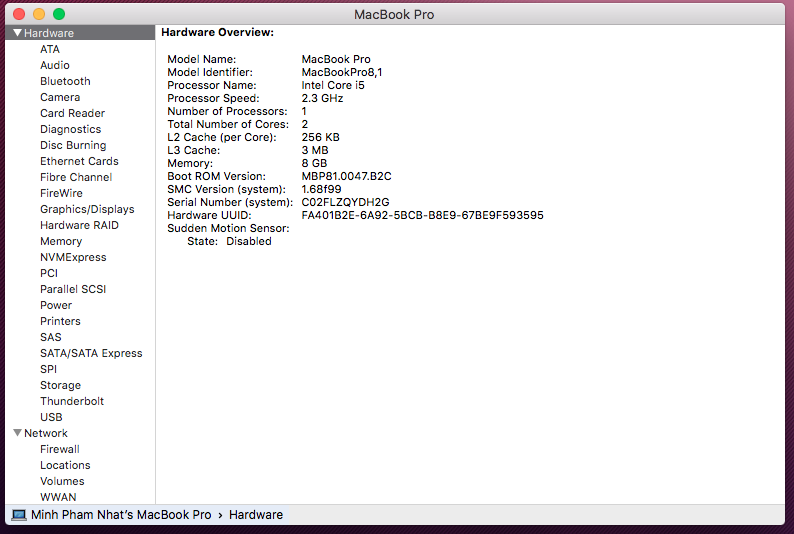
Task: Click the Processor Name value Intel Core i5
Action: (x=333, y=86)
